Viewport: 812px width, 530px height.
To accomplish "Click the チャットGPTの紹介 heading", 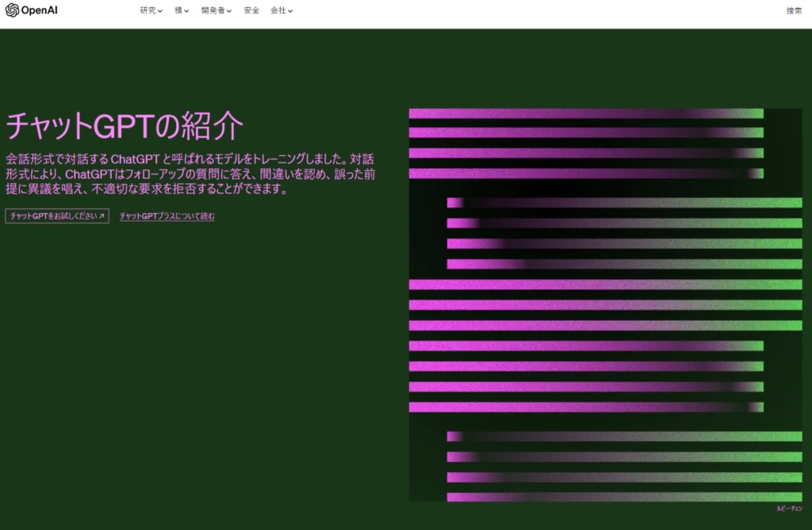I will (x=124, y=126).
